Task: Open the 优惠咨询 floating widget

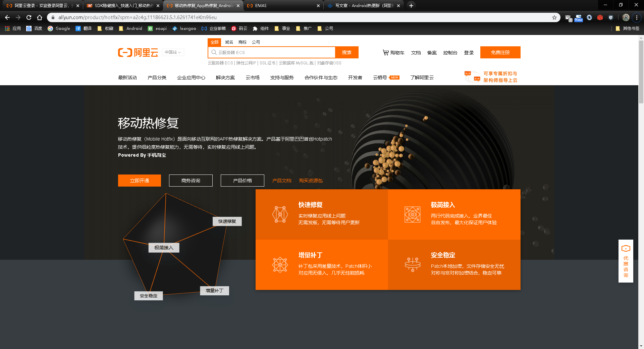Action: pyautogui.click(x=626, y=261)
